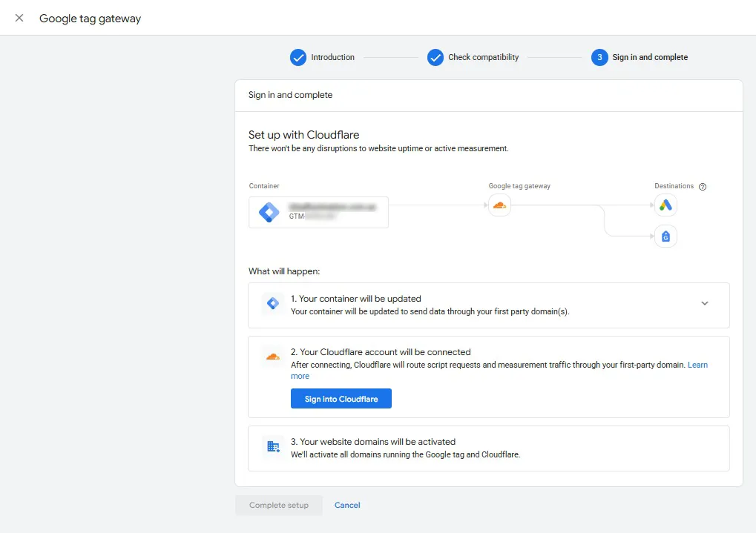The width and height of the screenshot is (756, 533).
Task: Close the Google tag gateway dialog
Action: 19,18
